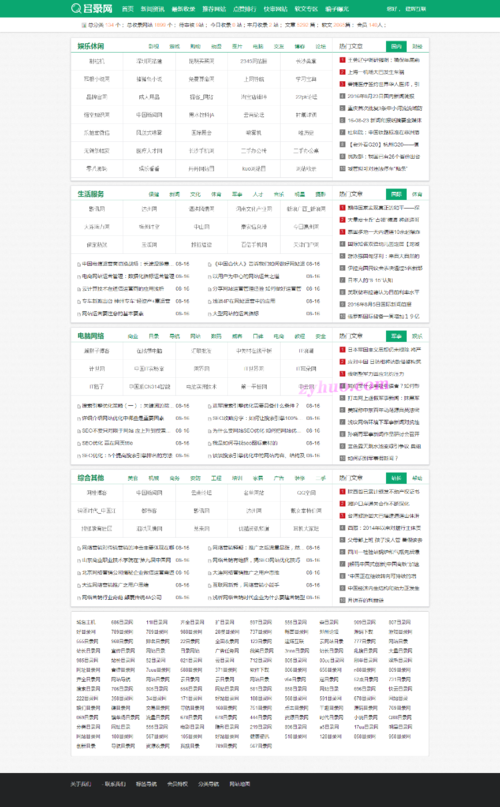Image resolution: width=500 pixels, height=807 pixels.
Task: Switch to the 国际 hot articles tab
Action: [396, 194]
